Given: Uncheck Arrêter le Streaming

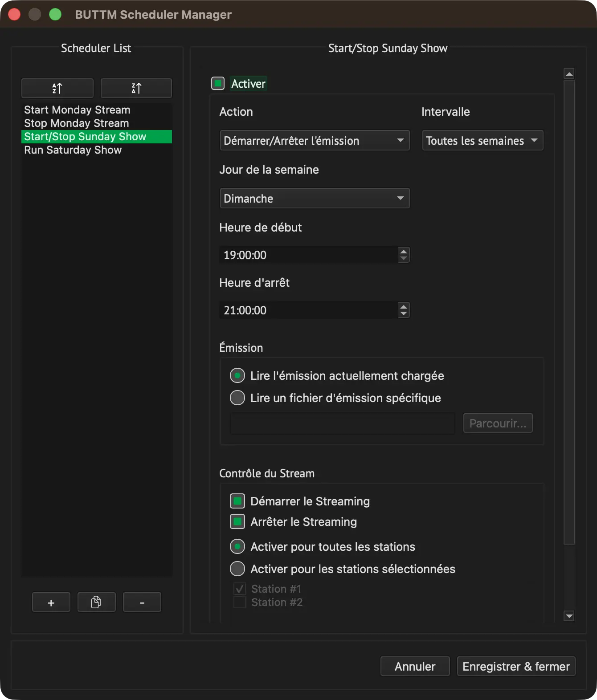Looking at the screenshot, I should (237, 521).
